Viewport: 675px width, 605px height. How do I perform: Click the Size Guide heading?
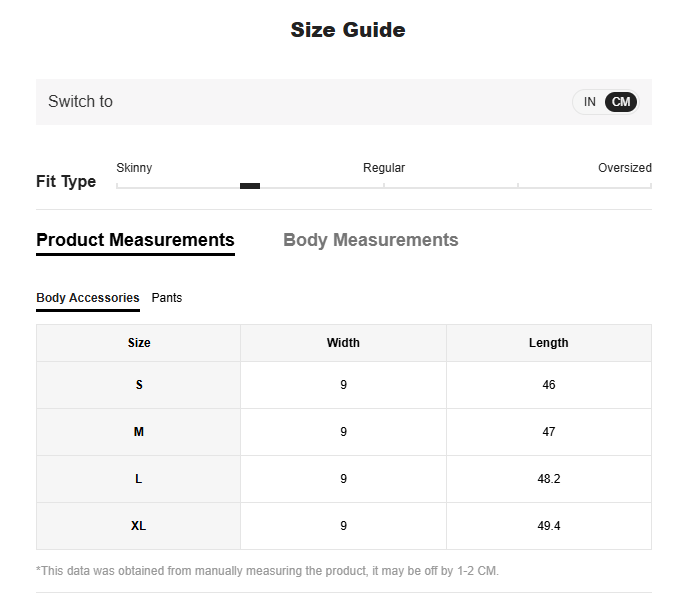pyautogui.click(x=348, y=30)
